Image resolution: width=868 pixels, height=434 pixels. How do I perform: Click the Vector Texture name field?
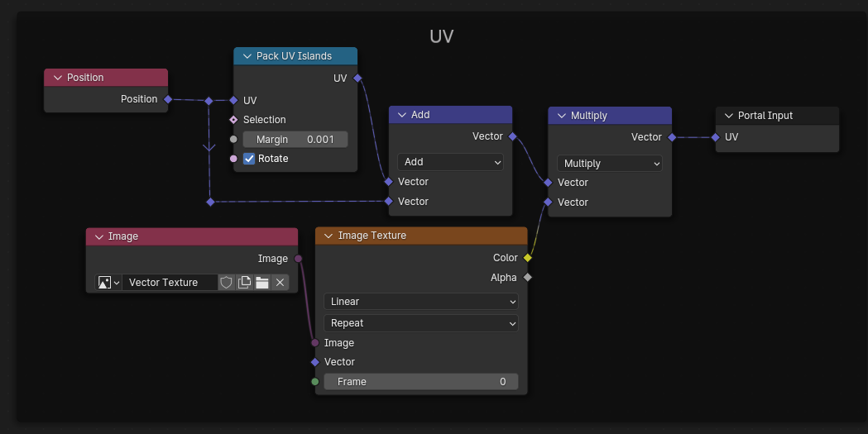click(170, 283)
